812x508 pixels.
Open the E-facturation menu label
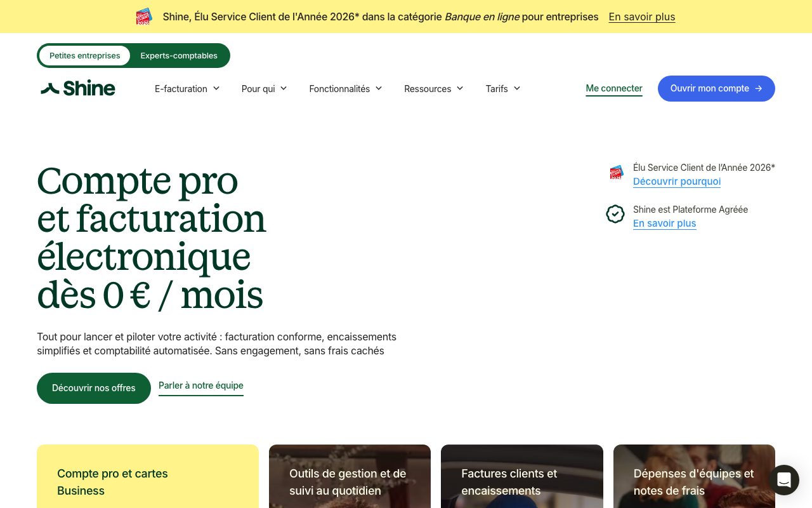pyautogui.click(x=181, y=89)
